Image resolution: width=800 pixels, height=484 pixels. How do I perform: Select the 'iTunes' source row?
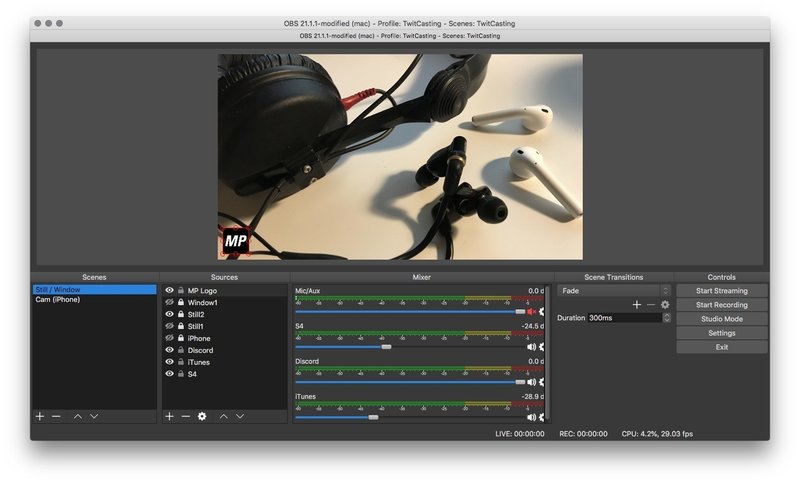point(224,362)
